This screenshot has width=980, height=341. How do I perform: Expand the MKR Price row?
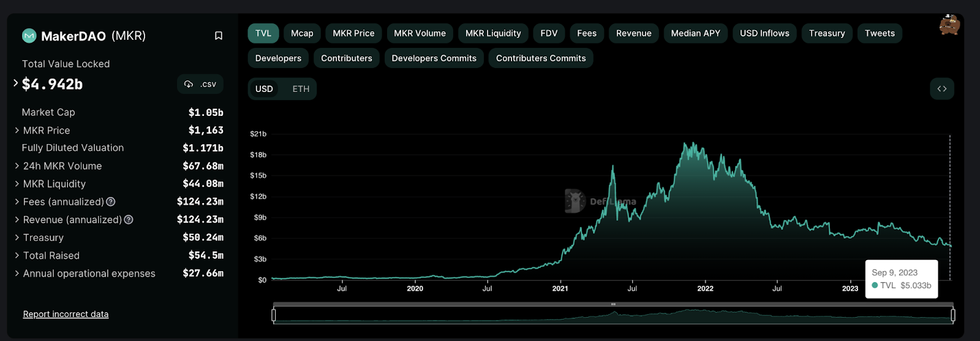click(x=17, y=130)
